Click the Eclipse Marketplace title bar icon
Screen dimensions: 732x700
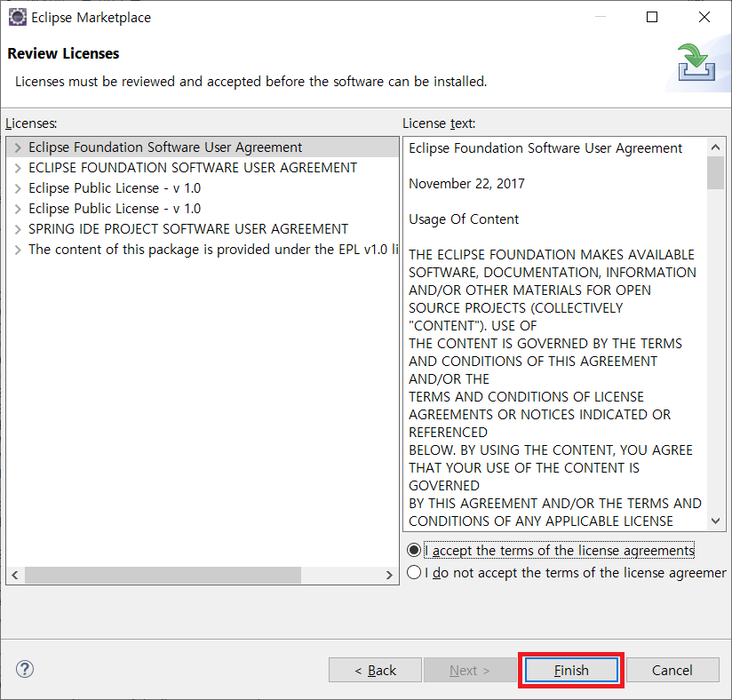(18, 17)
